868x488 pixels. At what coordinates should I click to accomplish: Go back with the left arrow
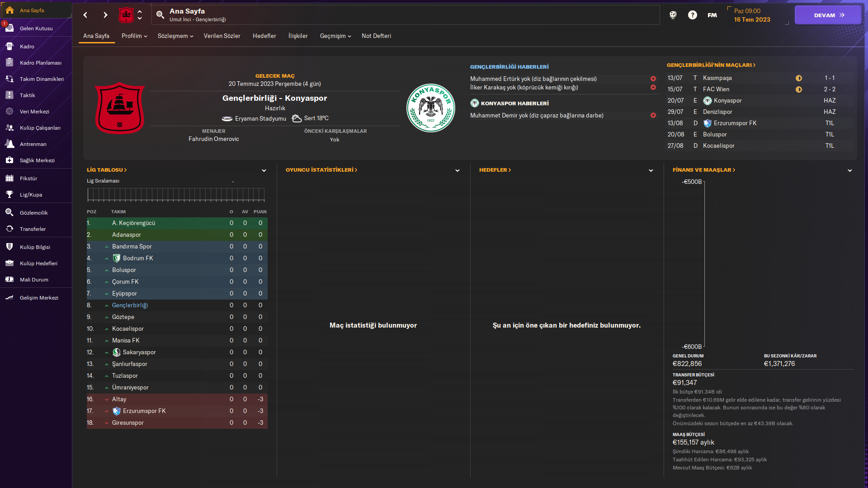point(85,15)
